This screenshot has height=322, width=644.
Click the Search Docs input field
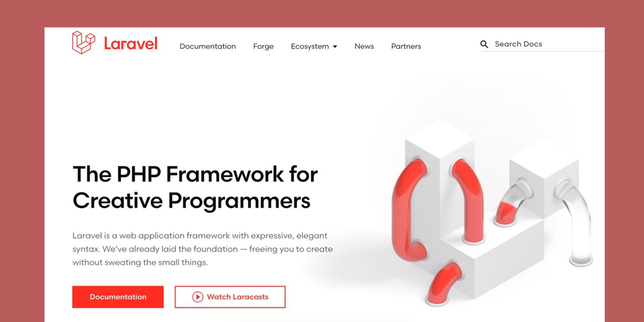pos(534,44)
